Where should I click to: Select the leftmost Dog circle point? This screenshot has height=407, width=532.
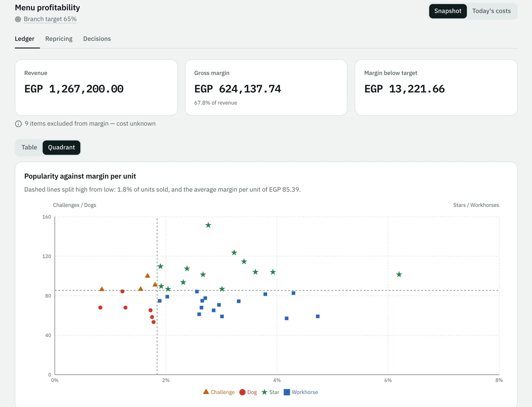click(x=100, y=308)
